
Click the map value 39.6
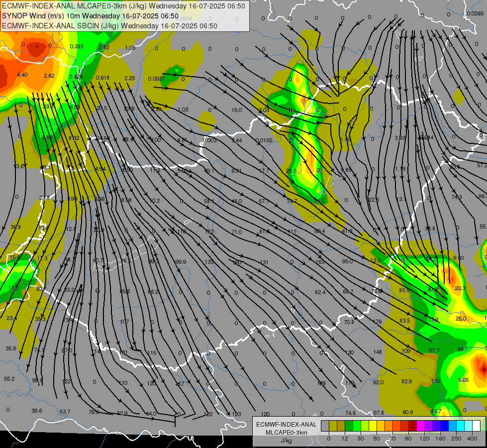point(37,411)
